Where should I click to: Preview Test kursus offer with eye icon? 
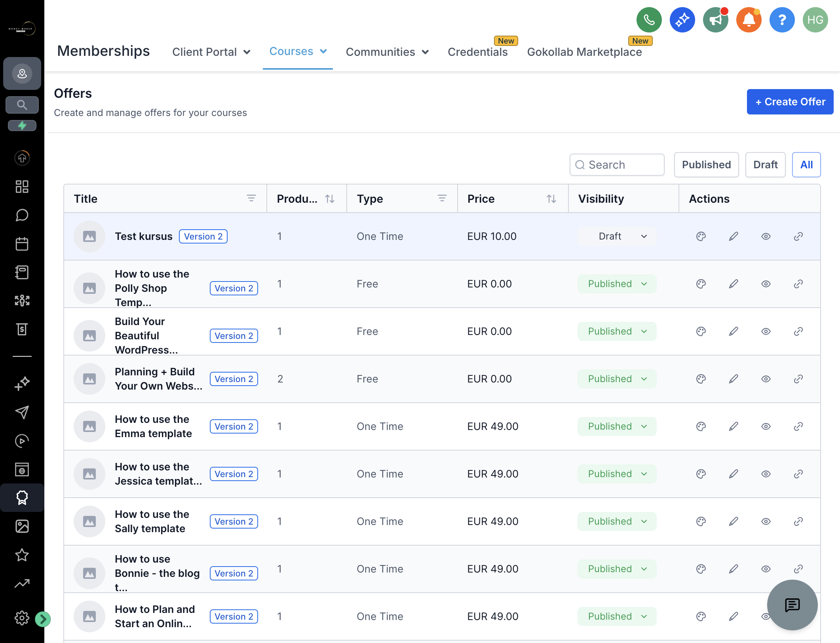click(766, 236)
